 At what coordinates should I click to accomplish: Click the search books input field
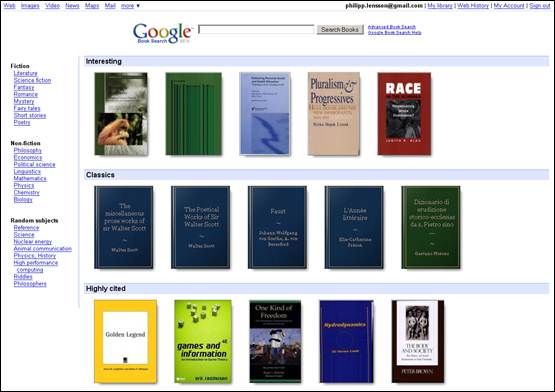click(256, 29)
